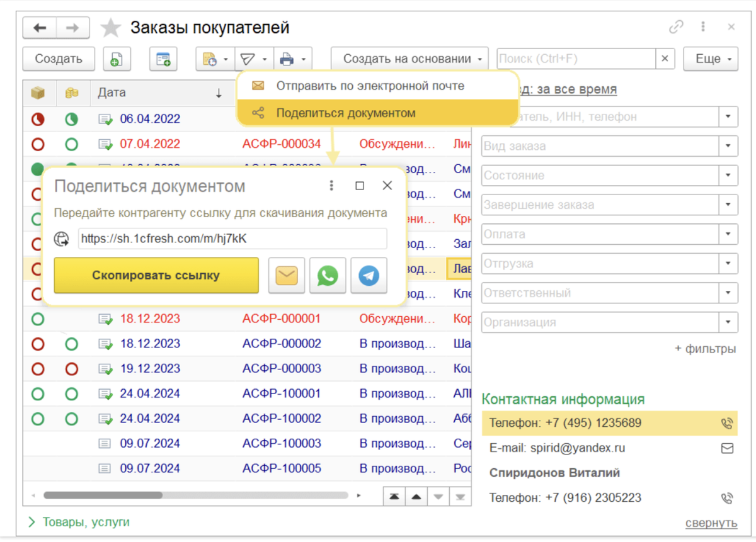
Task: Choose Поделиться документом menu item
Action: (377, 113)
